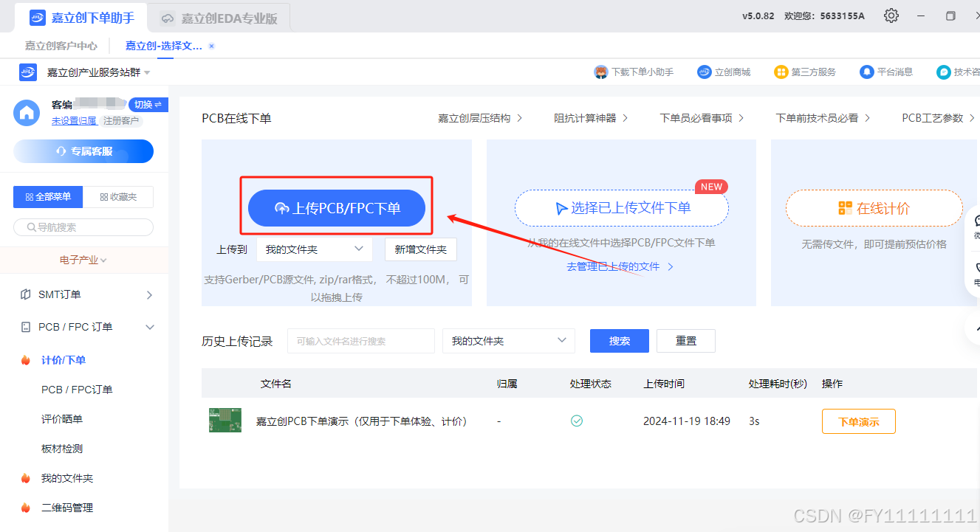Collapse the 电子产业 section

(83, 260)
